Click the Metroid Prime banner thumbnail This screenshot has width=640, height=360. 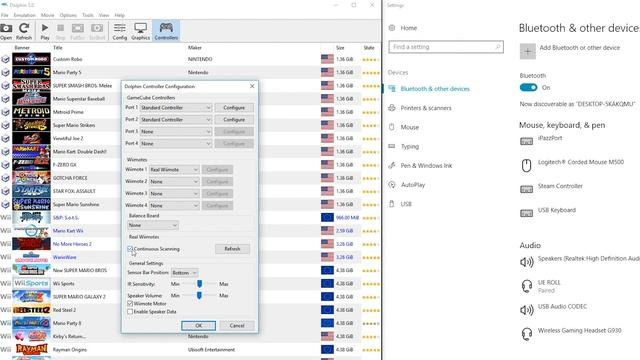point(31,111)
